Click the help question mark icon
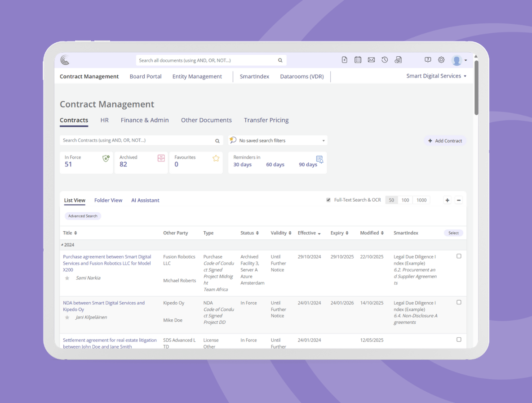 [428, 59]
